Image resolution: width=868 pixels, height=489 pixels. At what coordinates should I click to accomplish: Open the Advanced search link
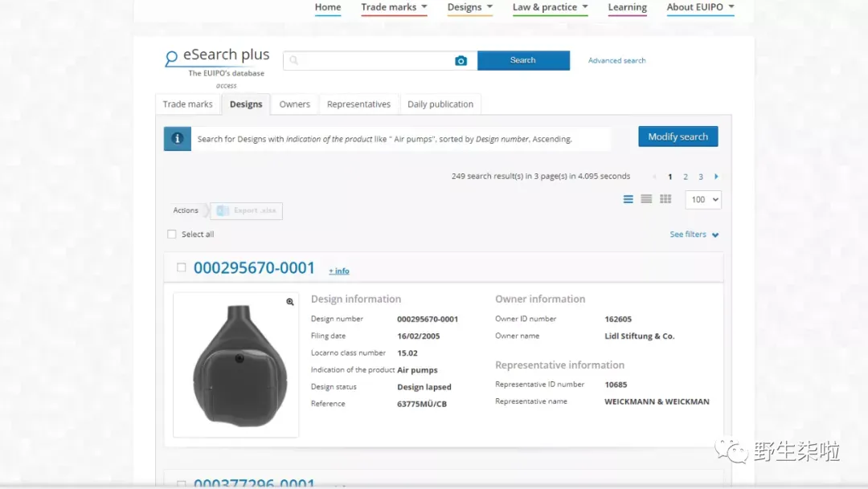click(x=616, y=61)
